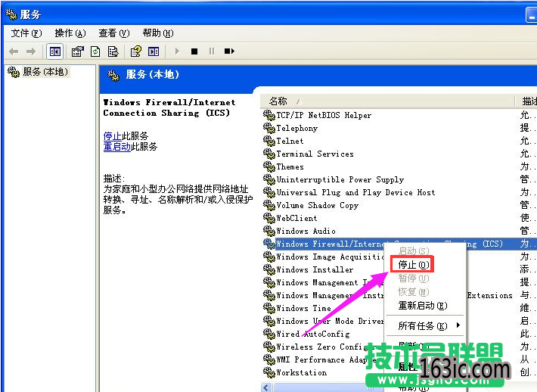
Task: Click the Restart Service toolbar icon
Action: tap(229, 51)
